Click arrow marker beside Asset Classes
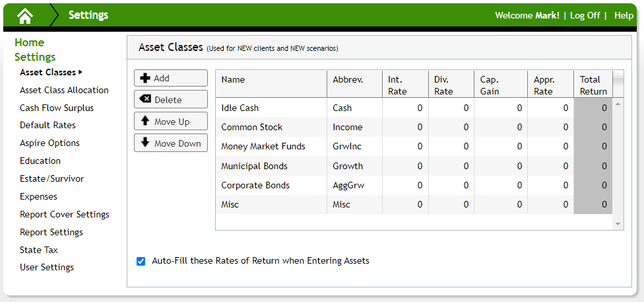The width and height of the screenshot is (644, 302). 80,72
